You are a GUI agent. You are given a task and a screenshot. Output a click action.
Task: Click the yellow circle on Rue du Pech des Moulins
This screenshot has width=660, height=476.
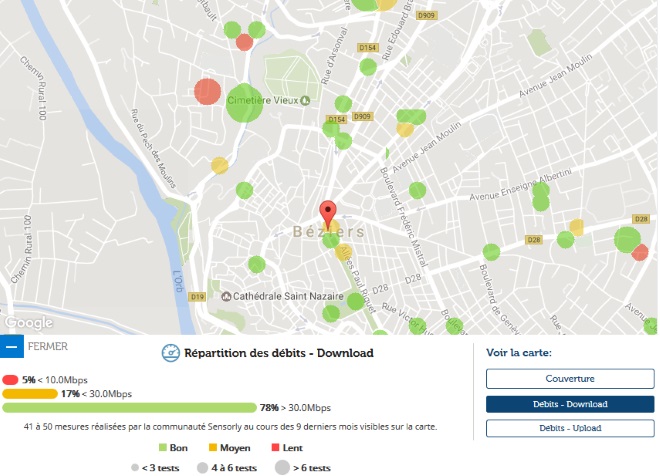[220, 165]
